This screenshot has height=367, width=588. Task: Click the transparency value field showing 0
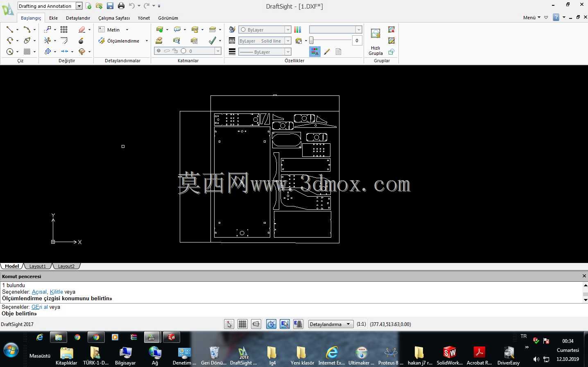(x=357, y=40)
